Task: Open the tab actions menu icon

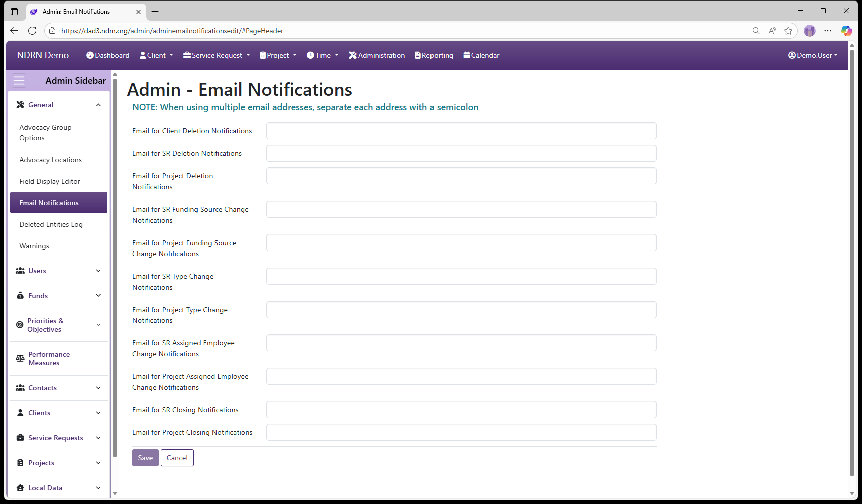Action: coord(14,11)
